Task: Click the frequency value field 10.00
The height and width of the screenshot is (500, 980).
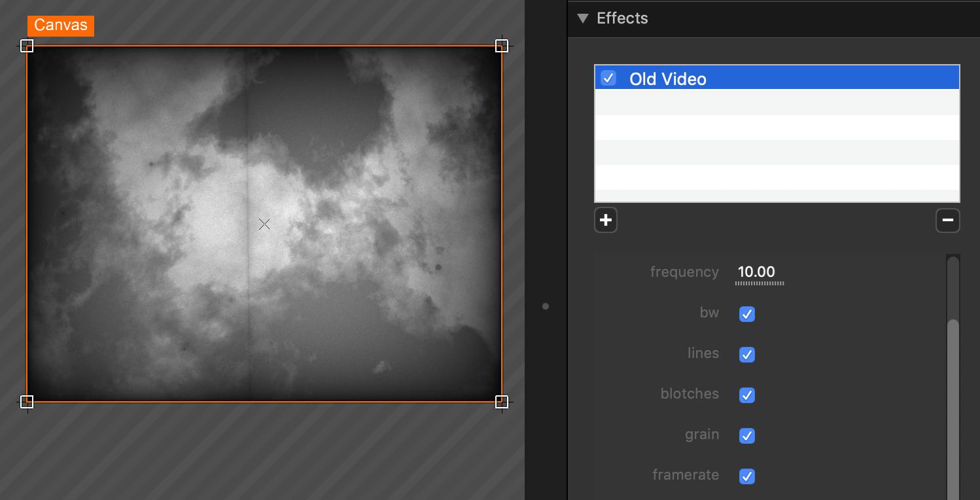Action: pyautogui.click(x=757, y=272)
